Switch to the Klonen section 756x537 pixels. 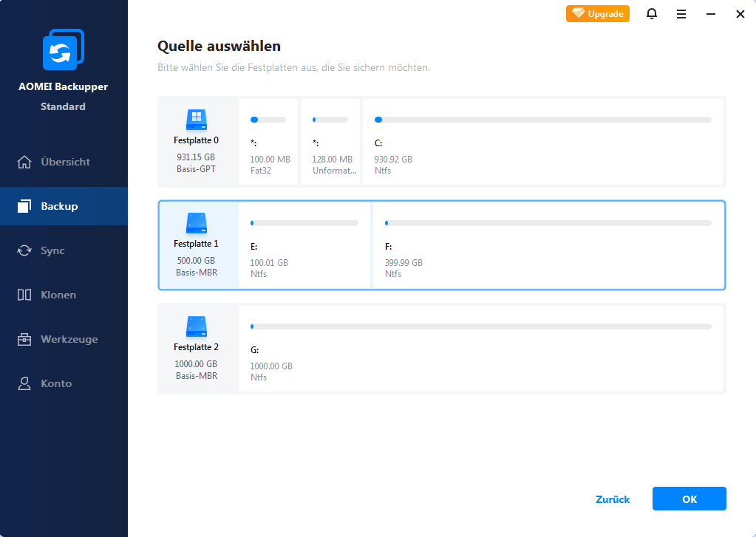tap(58, 295)
